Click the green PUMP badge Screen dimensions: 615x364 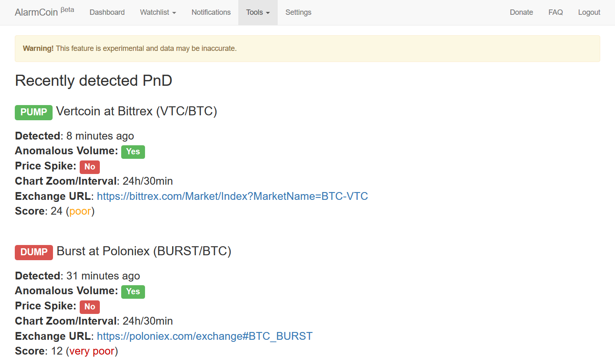(x=34, y=112)
